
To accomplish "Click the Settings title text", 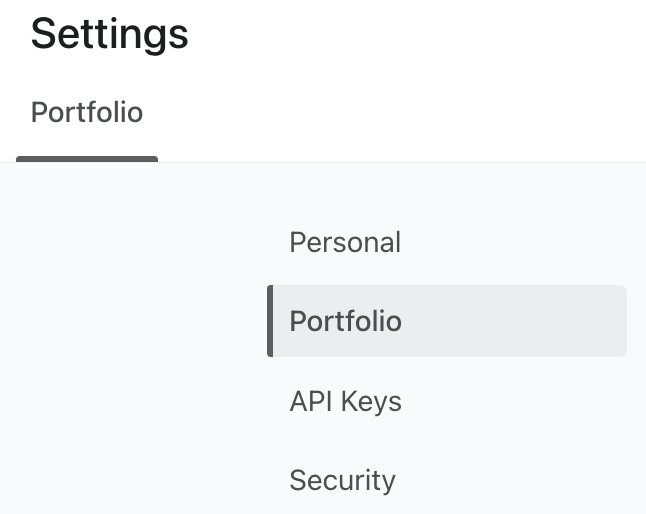I will click(109, 34).
